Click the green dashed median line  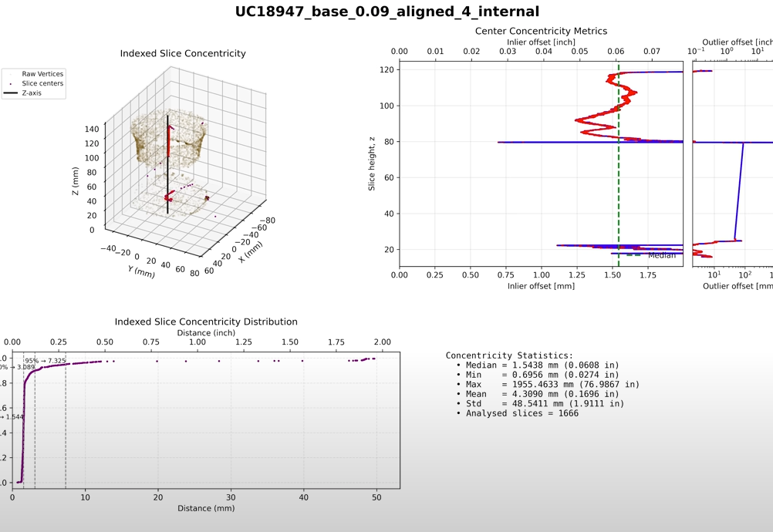pos(619,193)
